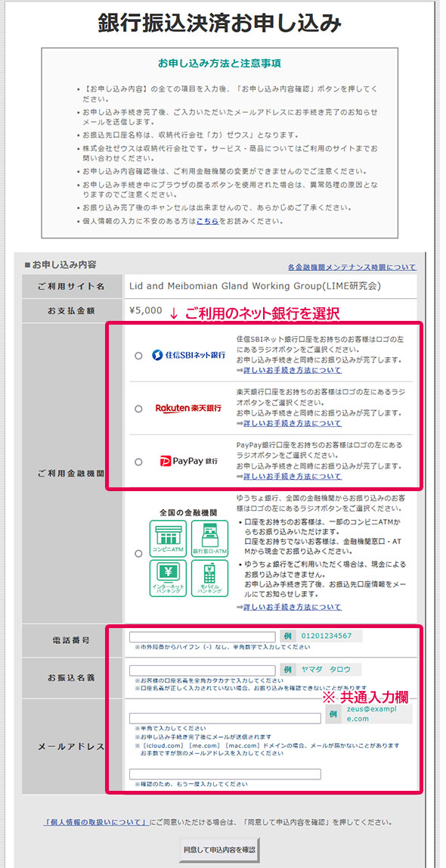The height and width of the screenshot is (868, 446).
Task: Choose the 全国の金融機関 radio button
Action: (138, 554)
